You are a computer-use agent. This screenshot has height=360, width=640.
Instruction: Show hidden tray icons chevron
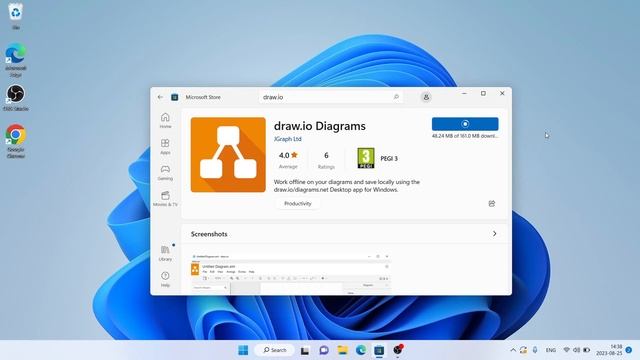pyautogui.click(x=513, y=350)
